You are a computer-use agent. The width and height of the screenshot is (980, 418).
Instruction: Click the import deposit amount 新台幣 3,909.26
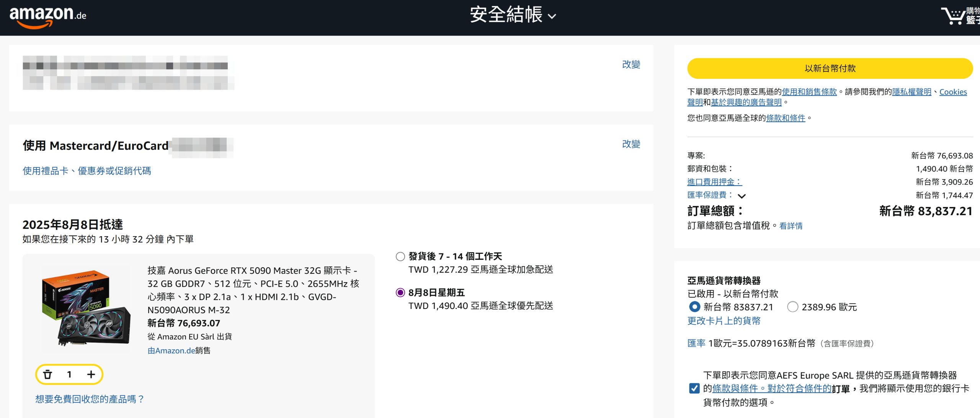click(944, 182)
